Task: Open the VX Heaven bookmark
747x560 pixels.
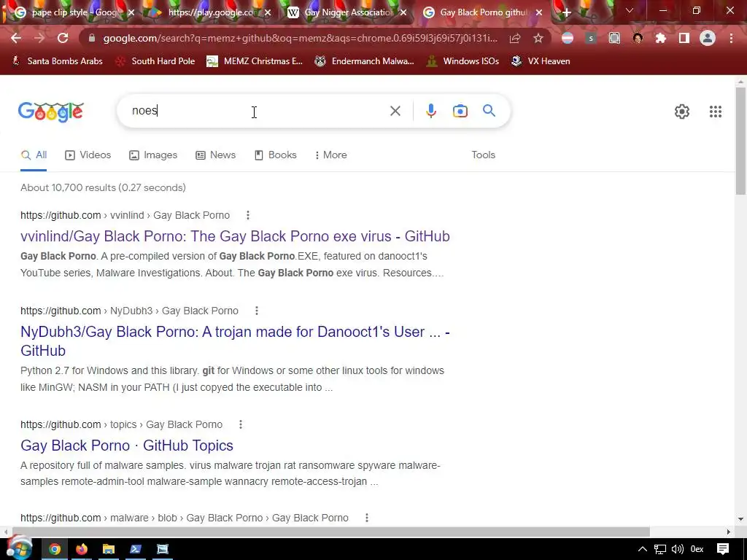Action: click(541, 61)
